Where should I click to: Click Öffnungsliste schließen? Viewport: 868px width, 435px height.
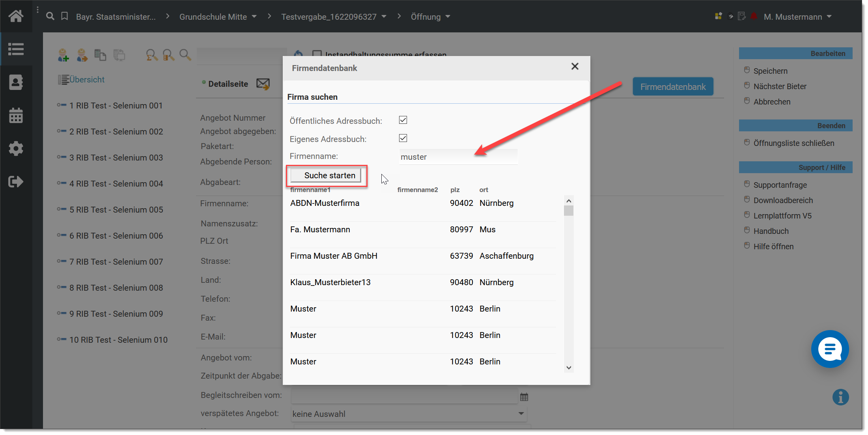793,143
